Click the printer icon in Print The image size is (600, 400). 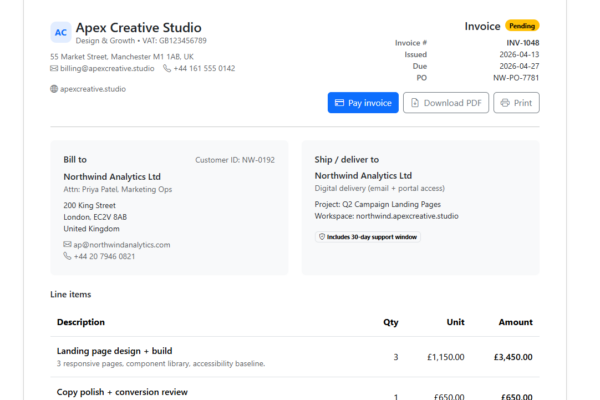(505, 103)
